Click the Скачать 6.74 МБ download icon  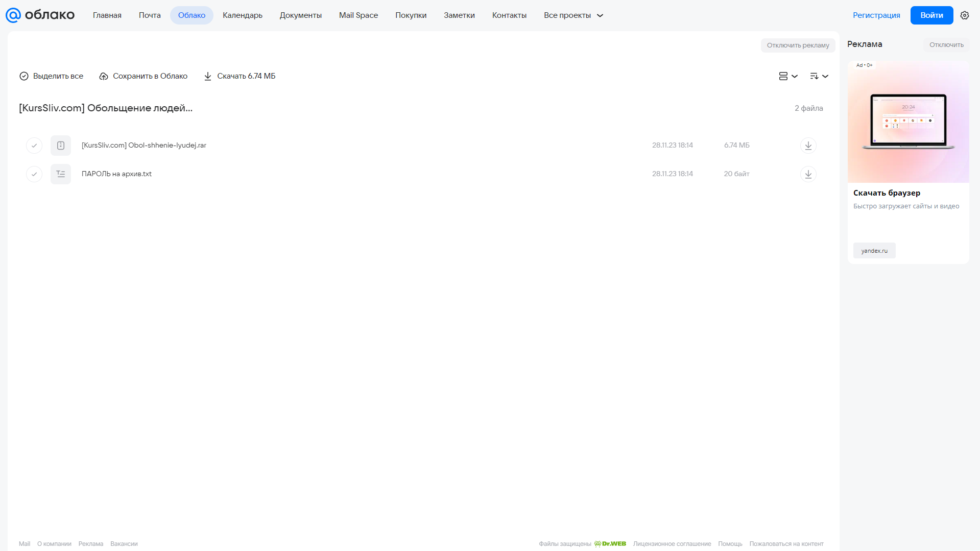click(208, 76)
